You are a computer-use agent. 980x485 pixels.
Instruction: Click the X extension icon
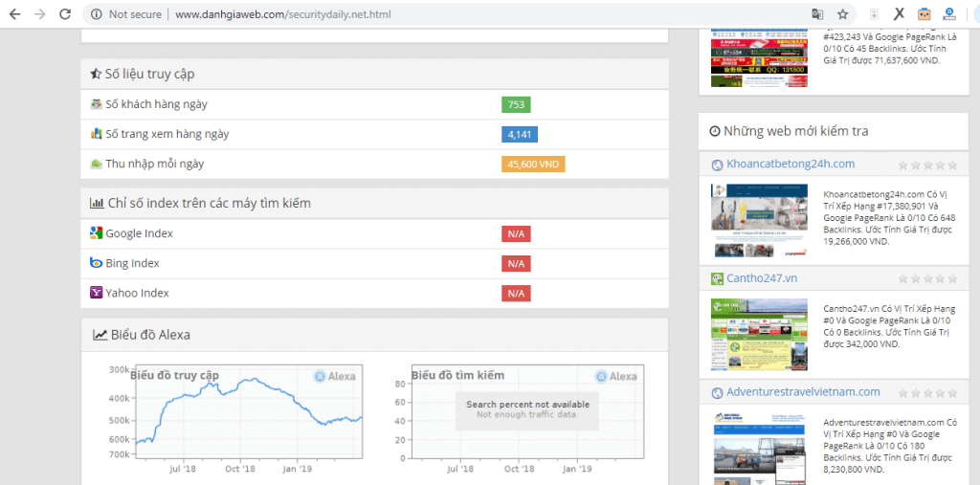[899, 13]
